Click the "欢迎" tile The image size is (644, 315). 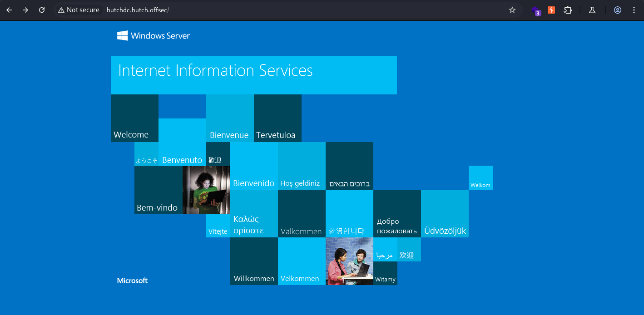click(x=409, y=249)
